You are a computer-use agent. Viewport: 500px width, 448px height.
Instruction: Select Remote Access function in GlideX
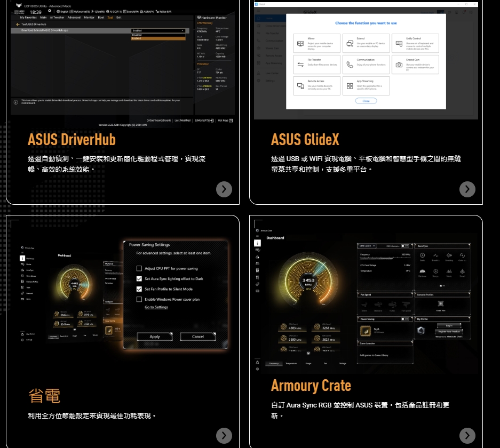(316, 86)
